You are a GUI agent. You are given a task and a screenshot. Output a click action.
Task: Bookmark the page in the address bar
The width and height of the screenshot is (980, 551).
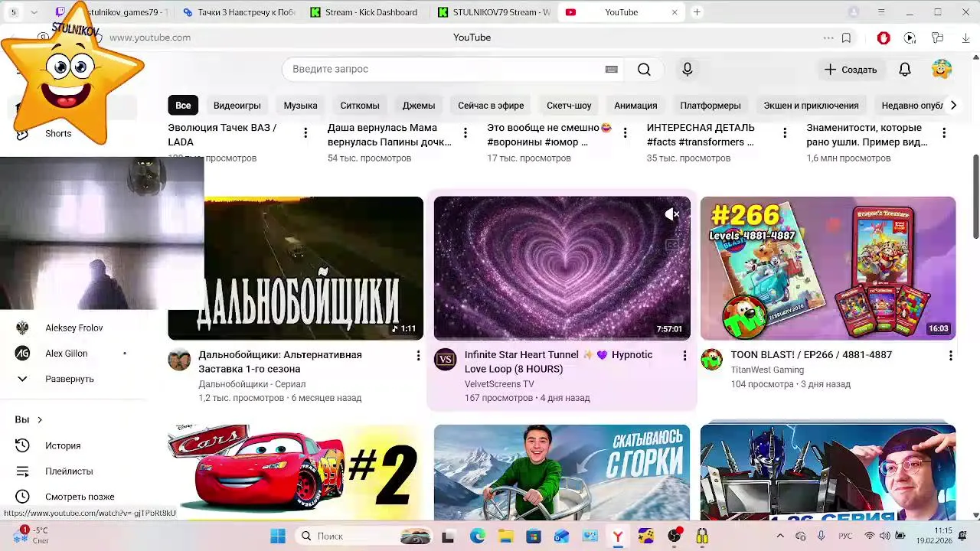[846, 37]
